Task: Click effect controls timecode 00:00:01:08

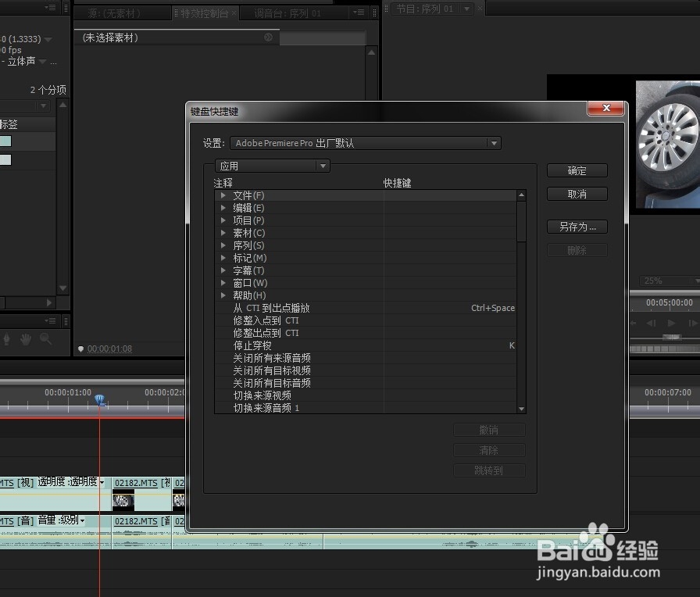Action: [x=109, y=349]
